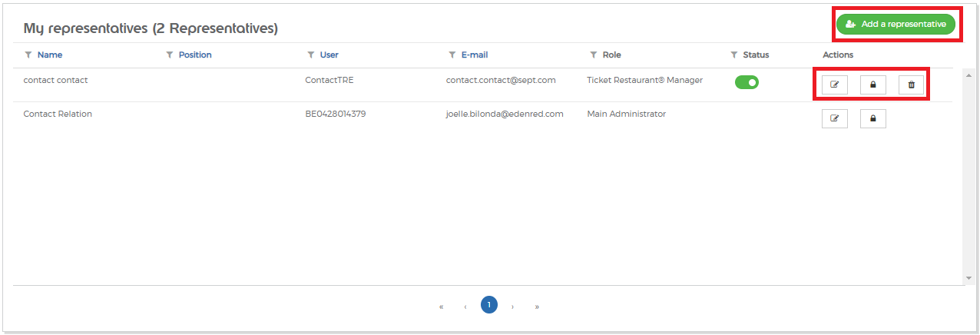Screen dimensions: 980x335
Task: Sort by E-mail column header
Action: tap(475, 55)
